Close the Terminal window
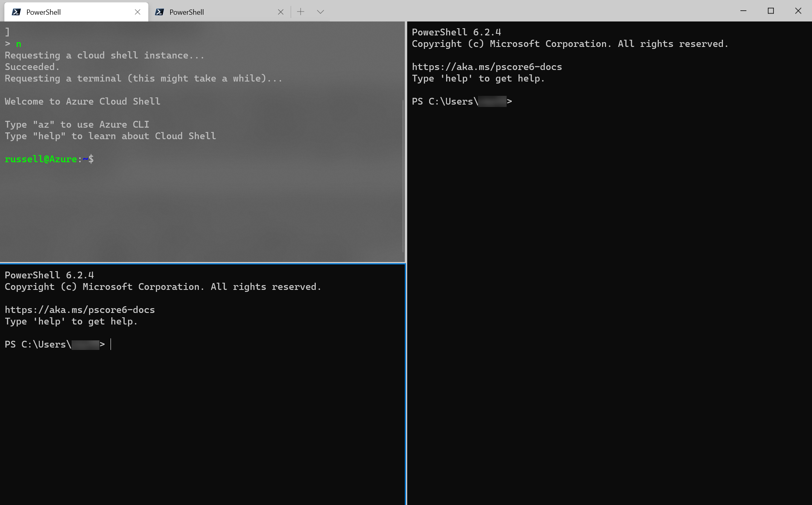Viewport: 812px width, 505px height. tap(798, 11)
